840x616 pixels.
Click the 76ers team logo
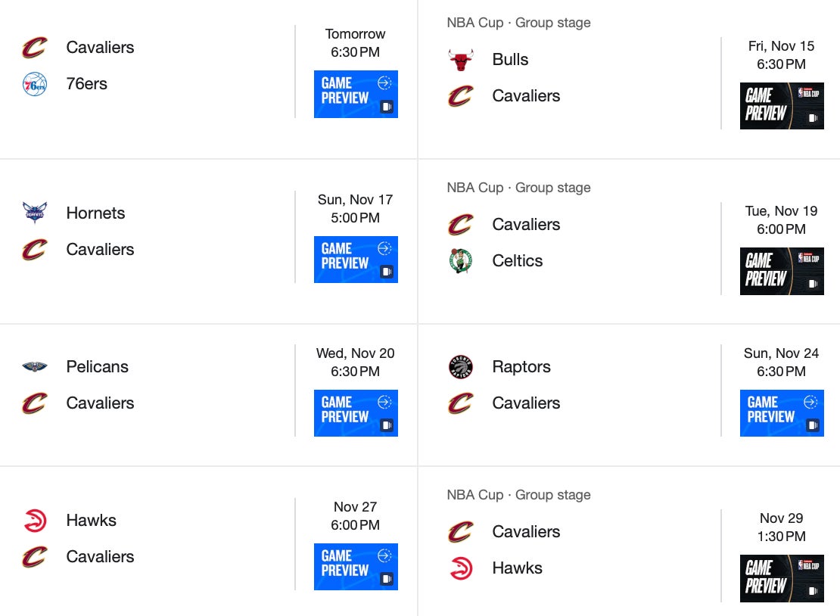coord(35,84)
